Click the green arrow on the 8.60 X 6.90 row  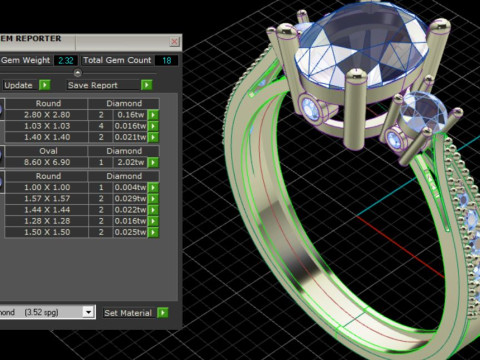tap(153, 163)
